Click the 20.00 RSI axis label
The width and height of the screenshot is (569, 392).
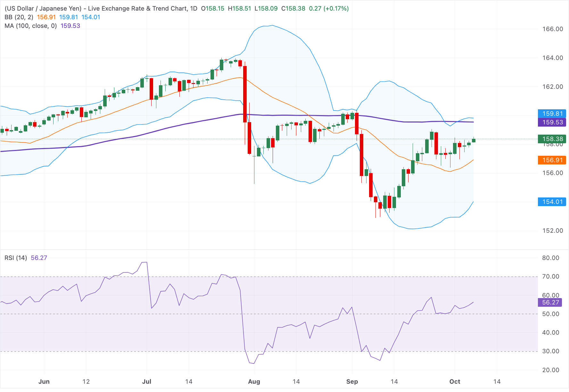(551, 370)
